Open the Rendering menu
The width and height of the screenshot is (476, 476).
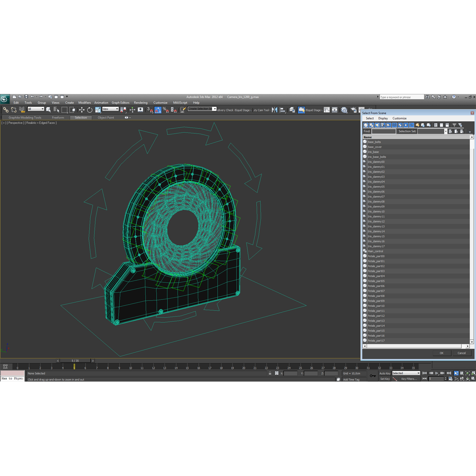(x=141, y=102)
